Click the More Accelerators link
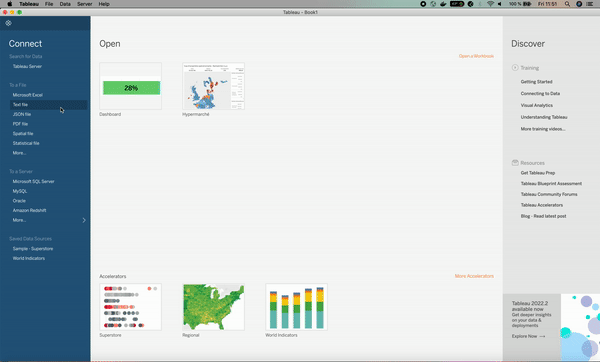The image size is (600, 362). pyautogui.click(x=474, y=276)
